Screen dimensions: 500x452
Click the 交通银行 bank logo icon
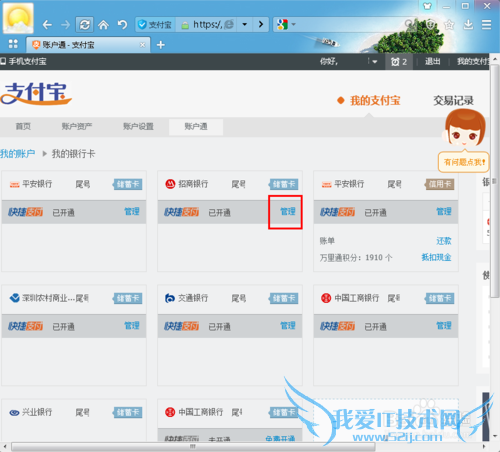(170, 298)
